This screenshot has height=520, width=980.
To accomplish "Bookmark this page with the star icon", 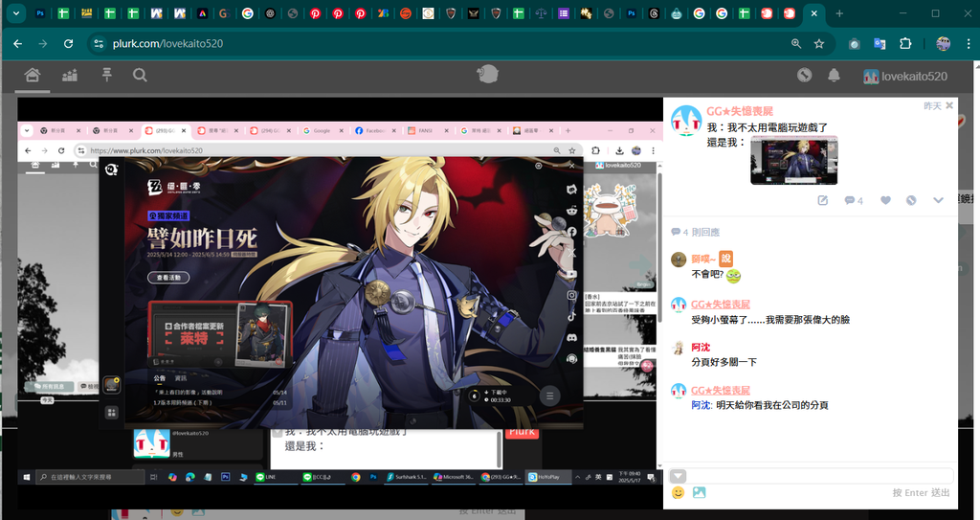I will (x=819, y=44).
